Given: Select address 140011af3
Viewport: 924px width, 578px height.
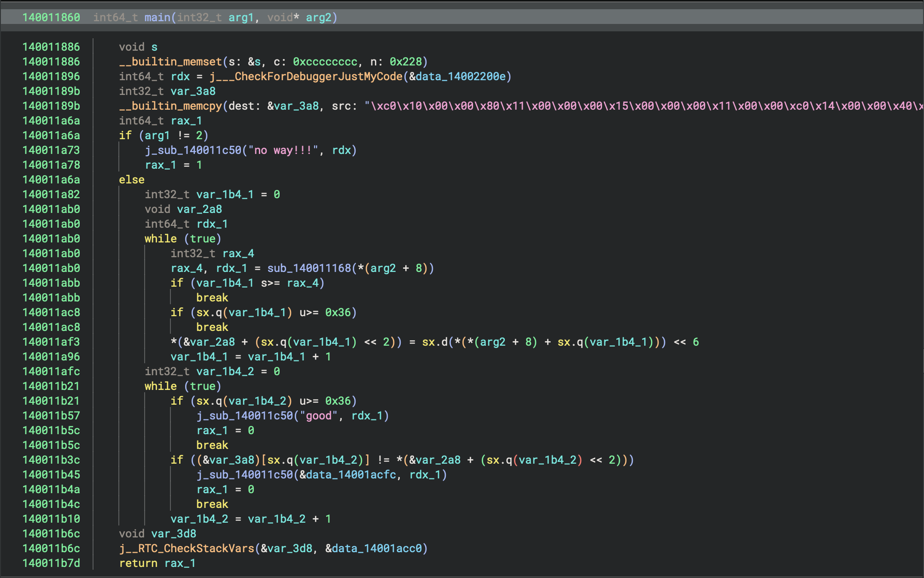Looking at the screenshot, I should (x=51, y=342).
